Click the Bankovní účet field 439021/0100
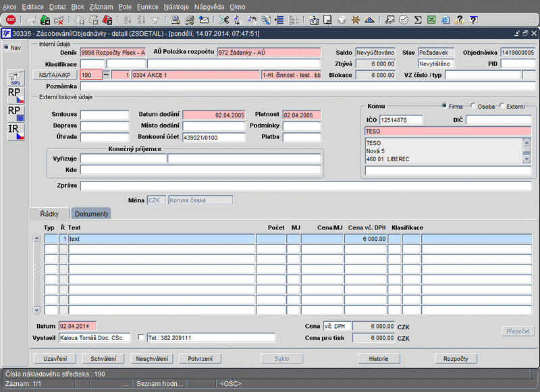This screenshot has height=392, width=540. tap(214, 138)
